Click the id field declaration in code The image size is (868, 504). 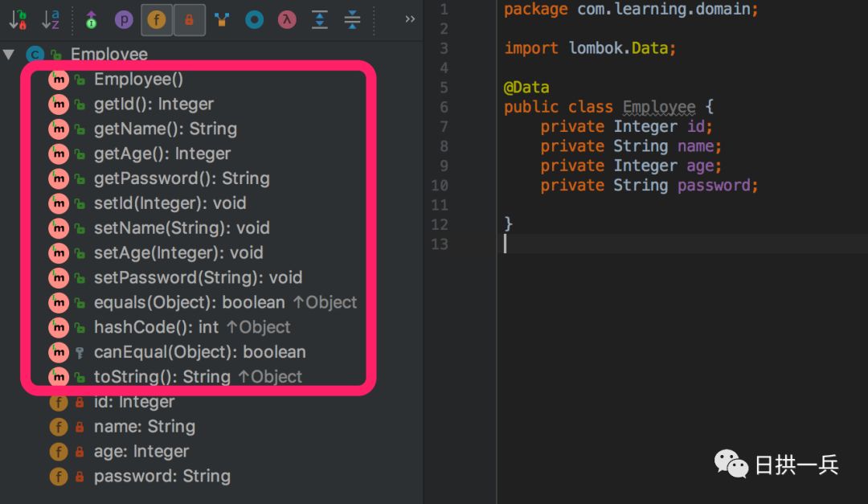(x=695, y=127)
